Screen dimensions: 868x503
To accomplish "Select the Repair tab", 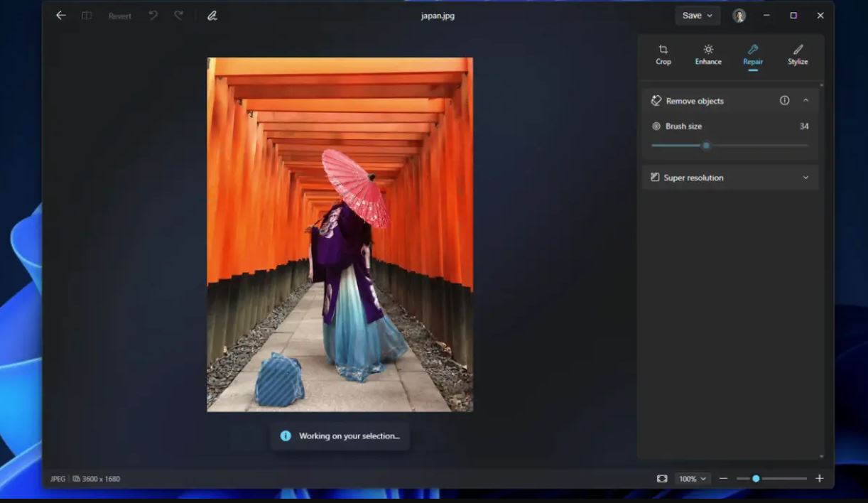I will click(753, 55).
